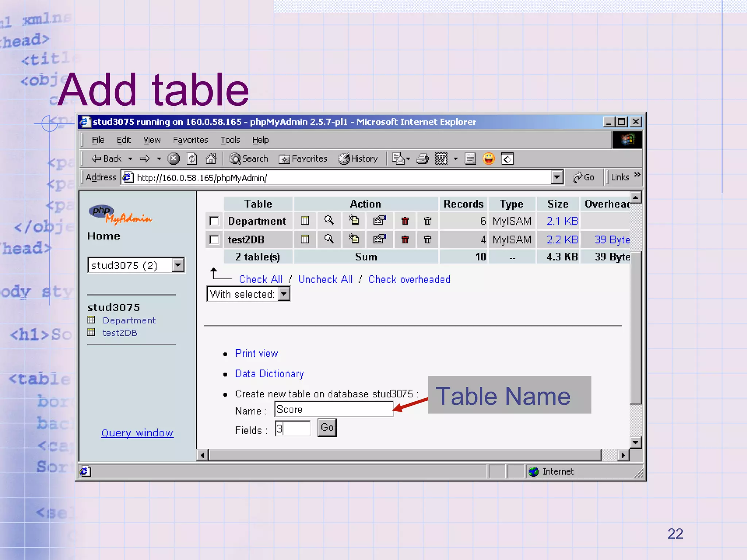This screenshot has height=560, width=747.
Task: Open the Search toolbar button
Action: click(x=248, y=159)
